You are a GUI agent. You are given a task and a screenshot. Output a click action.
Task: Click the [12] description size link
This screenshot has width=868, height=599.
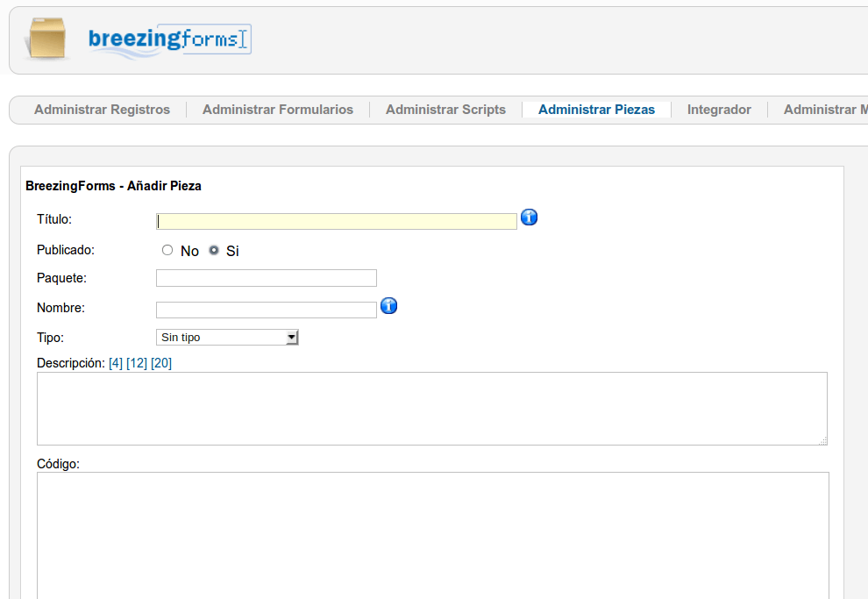click(x=137, y=363)
